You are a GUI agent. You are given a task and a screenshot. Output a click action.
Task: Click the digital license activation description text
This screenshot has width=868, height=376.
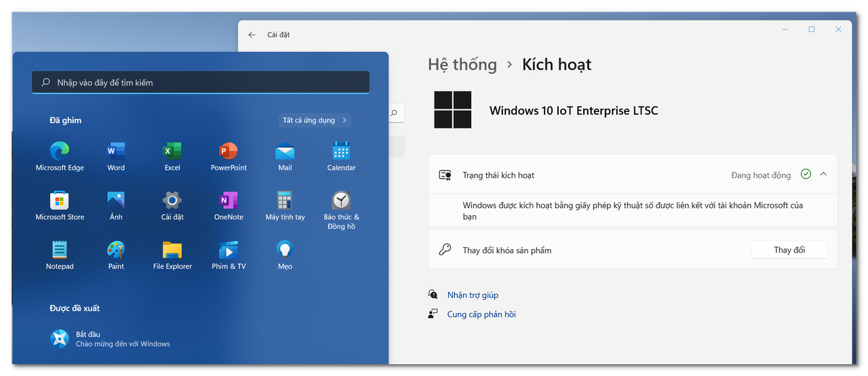(633, 210)
